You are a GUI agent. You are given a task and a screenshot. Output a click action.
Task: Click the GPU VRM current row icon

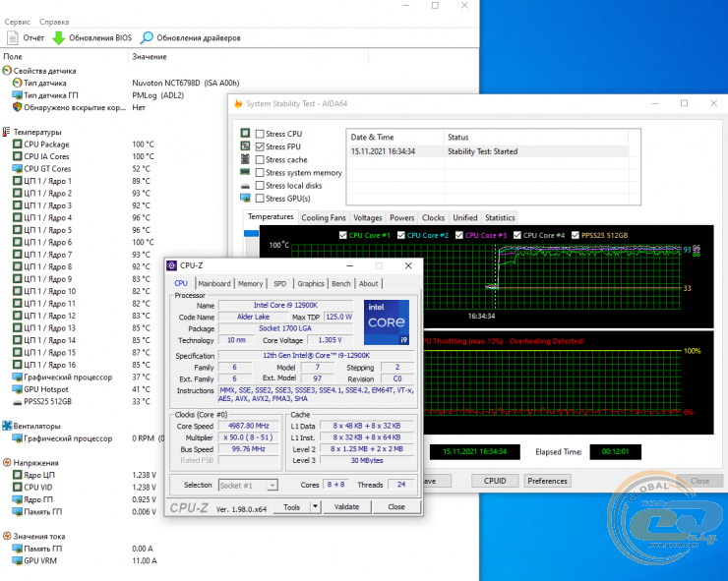(17, 560)
